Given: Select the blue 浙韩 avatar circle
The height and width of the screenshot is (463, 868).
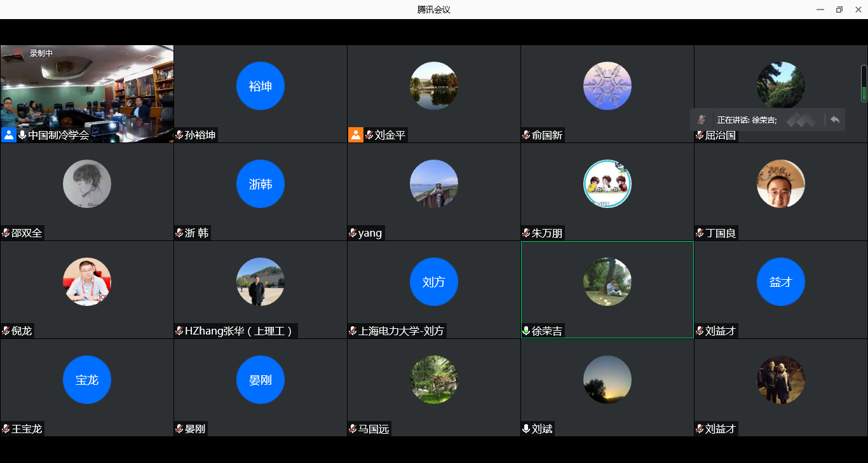Looking at the screenshot, I should point(260,184).
